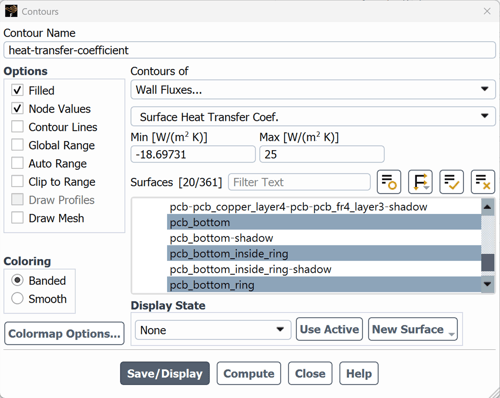Turn on Auto Range option
Viewport: 500px width, 398px height.
coord(17,163)
